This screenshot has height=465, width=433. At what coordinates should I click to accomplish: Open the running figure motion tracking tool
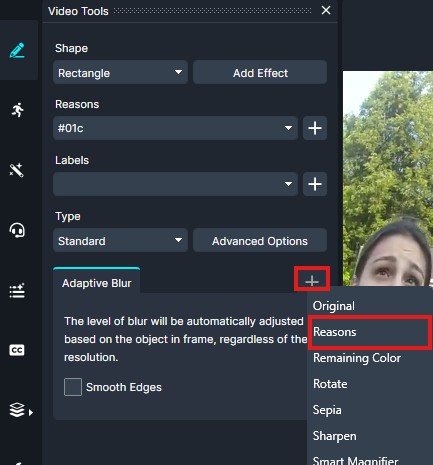click(17, 110)
